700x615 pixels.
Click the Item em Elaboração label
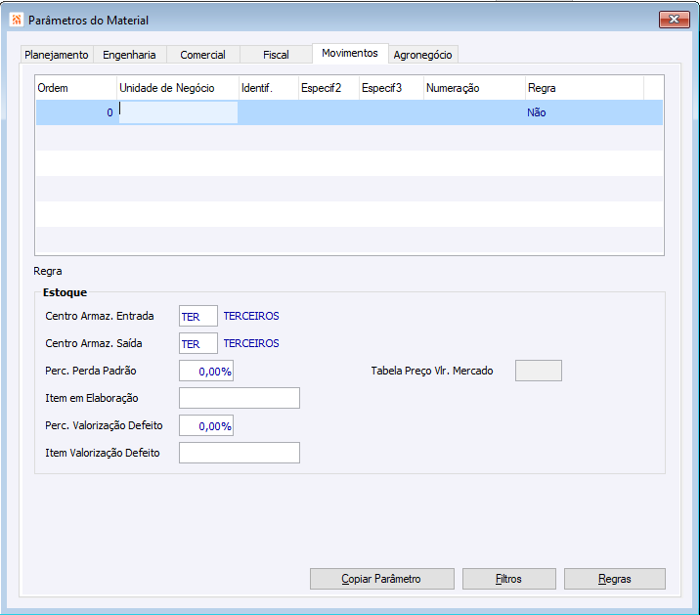[x=92, y=398]
